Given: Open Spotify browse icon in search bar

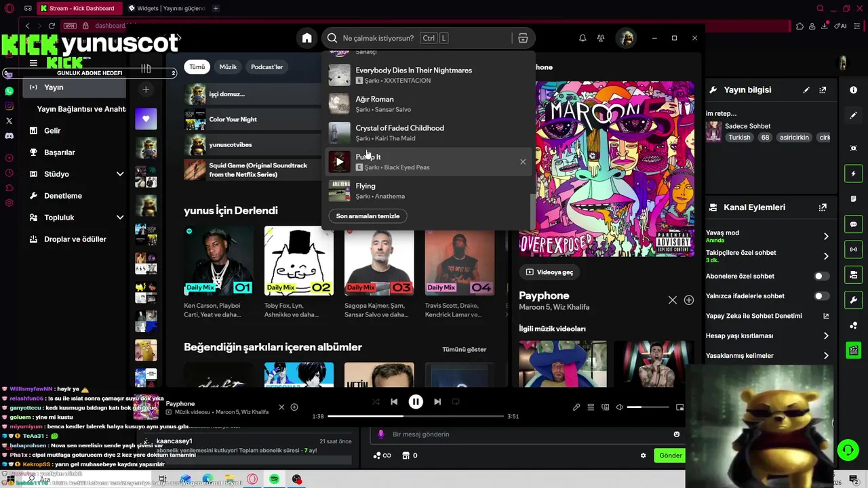Looking at the screenshot, I should 523,39.
